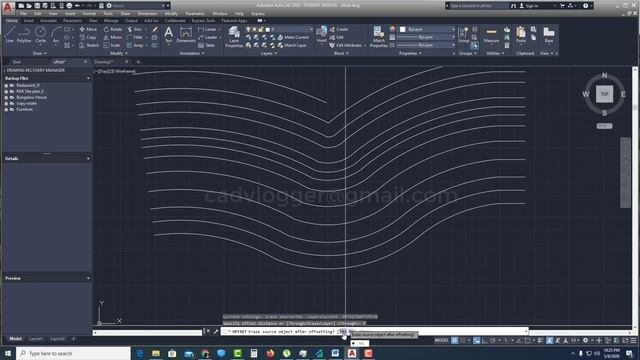
Task: Select the Arc tool
Action: [x=56, y=35]
